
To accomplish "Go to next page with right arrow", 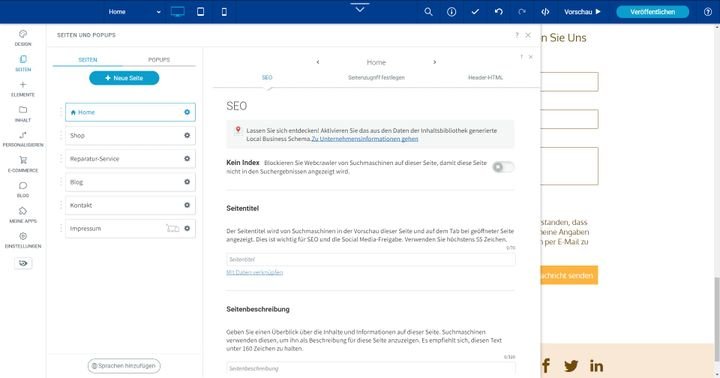I will point(434,62).
